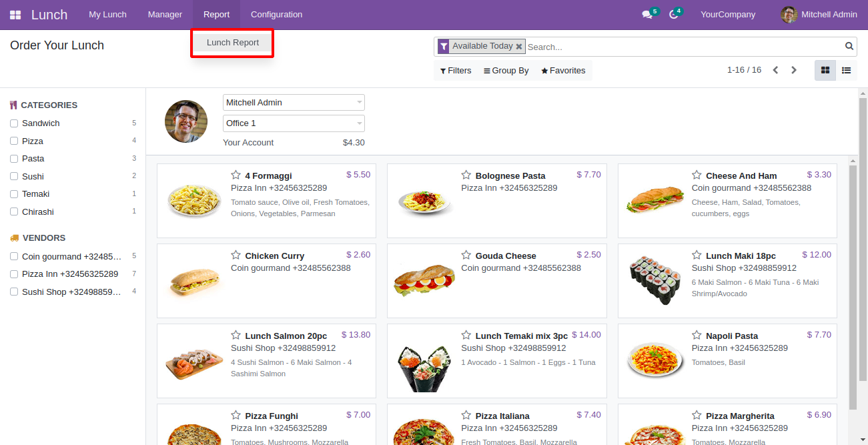
Task: Check the Sushi Shop vendor
Action: point(14,292)
